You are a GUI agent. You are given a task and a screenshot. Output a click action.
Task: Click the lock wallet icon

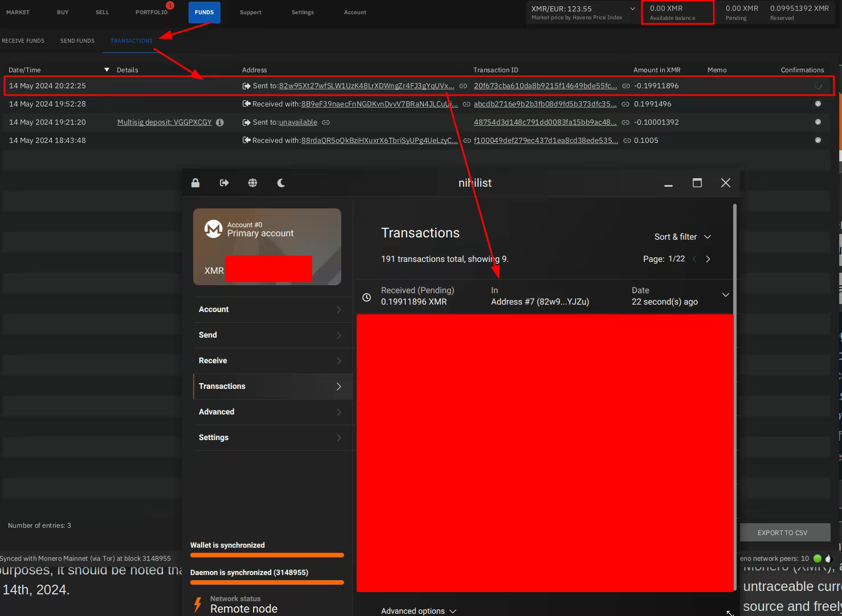tap(195, 183)
